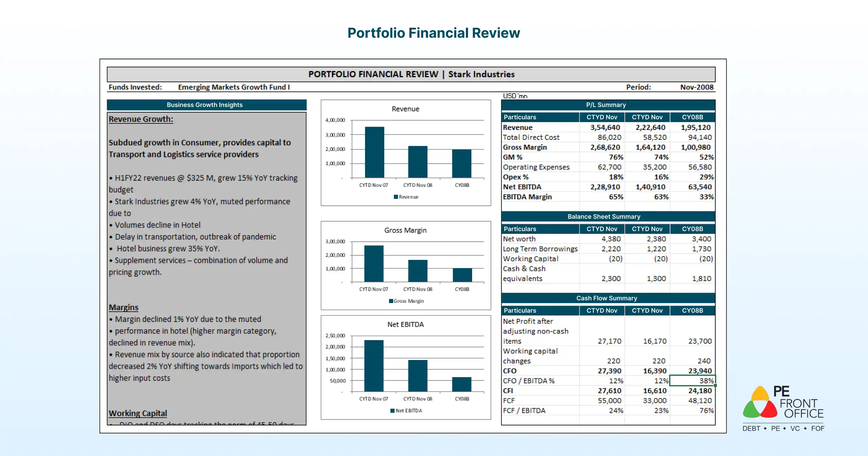Select the Revenue chart's CYTD Nov 07 bar

(374, 152)
